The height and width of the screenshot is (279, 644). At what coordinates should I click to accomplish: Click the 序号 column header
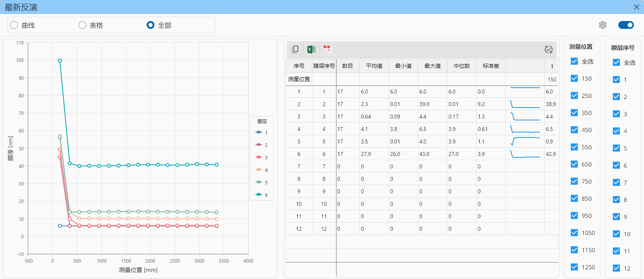(x=299, y=66)
